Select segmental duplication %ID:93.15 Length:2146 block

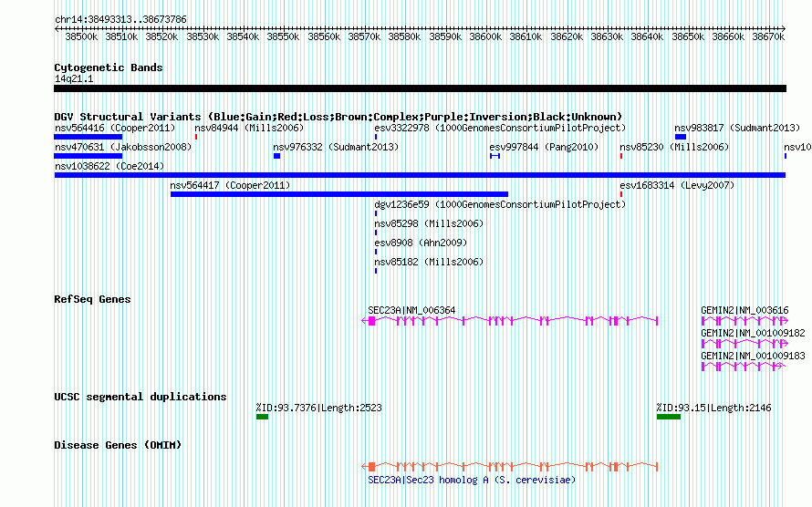pos(669,417)
